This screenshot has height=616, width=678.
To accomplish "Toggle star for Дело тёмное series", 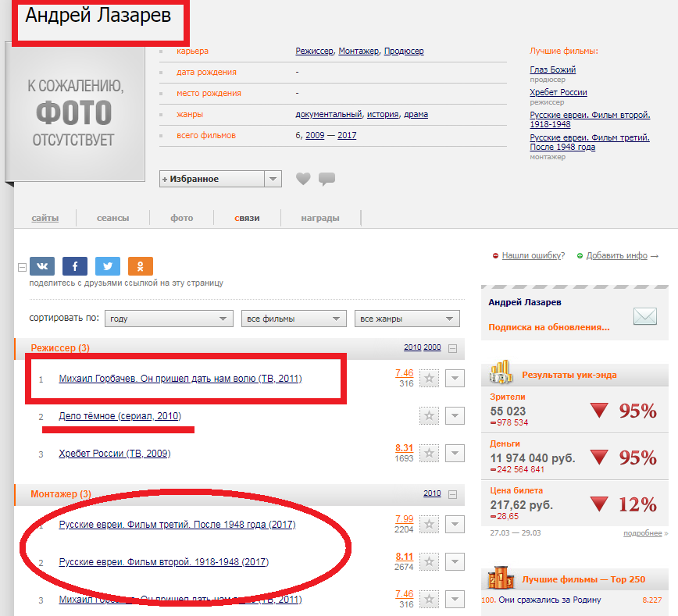I will point(429,416).
